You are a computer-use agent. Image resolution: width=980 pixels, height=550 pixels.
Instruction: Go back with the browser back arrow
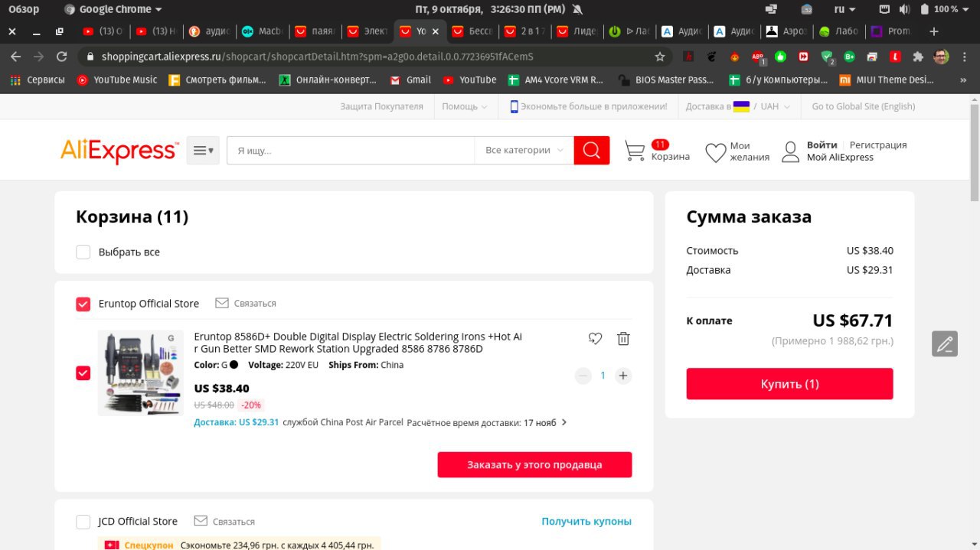pyautogui.click(x=15, y=57)
